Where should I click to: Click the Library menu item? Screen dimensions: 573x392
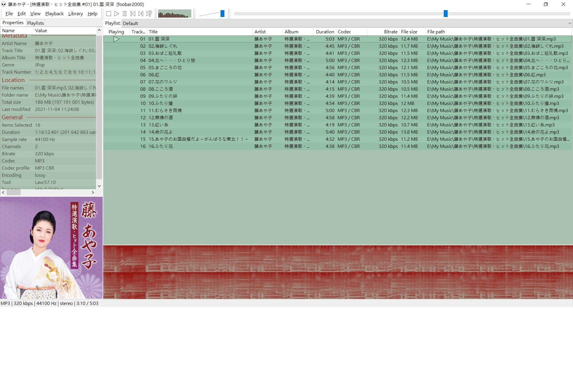coord(75,13)
